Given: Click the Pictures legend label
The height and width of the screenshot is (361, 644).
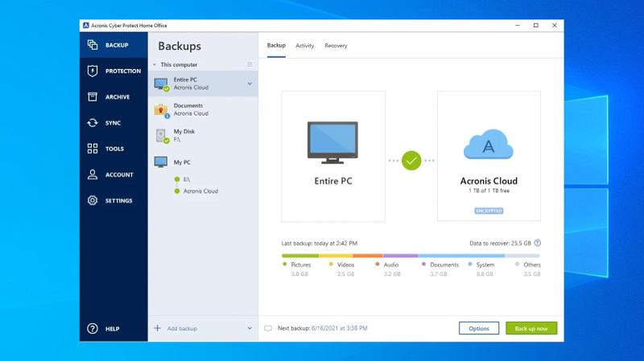Looking at the screenshot, I should pos(300,265).
